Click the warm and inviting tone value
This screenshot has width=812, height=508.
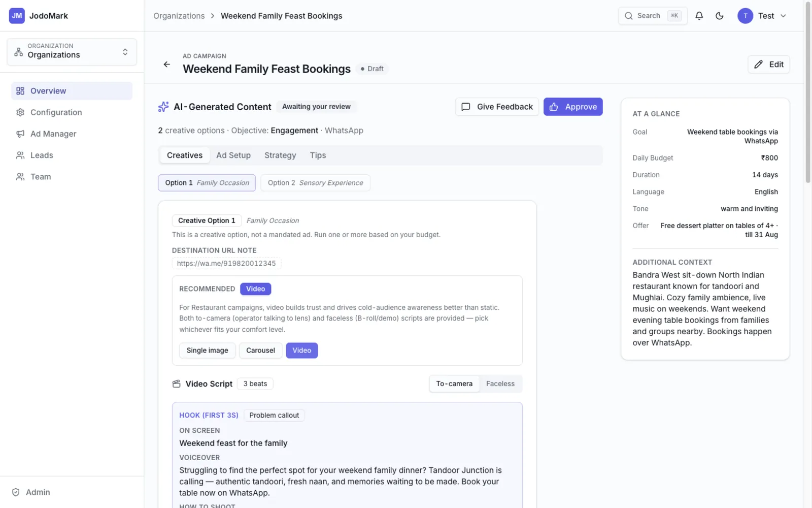click(749, 209)
